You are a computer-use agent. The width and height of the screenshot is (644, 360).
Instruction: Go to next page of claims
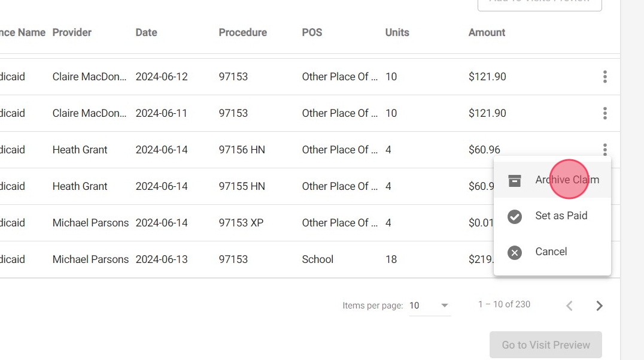[599, 305]
